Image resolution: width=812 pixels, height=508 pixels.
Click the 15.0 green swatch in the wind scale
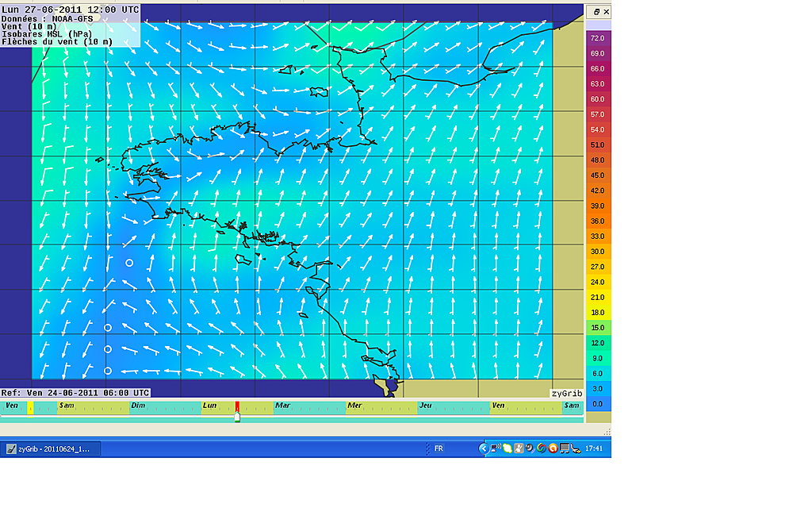[x=597, y=327]
